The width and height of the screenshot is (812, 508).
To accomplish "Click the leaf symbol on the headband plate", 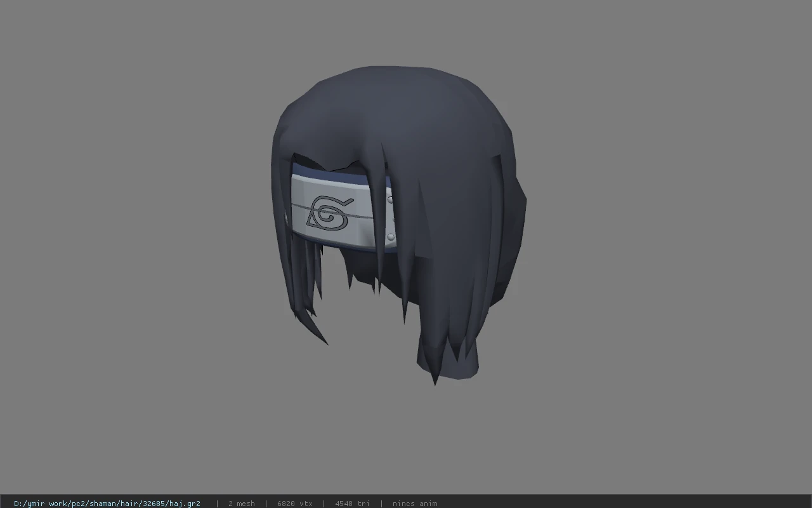I will coord(329,213).
